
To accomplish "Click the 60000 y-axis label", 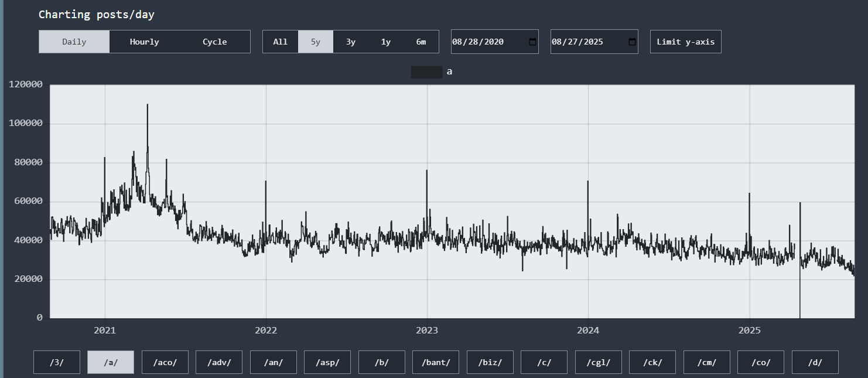I will (x=29, y=201).
